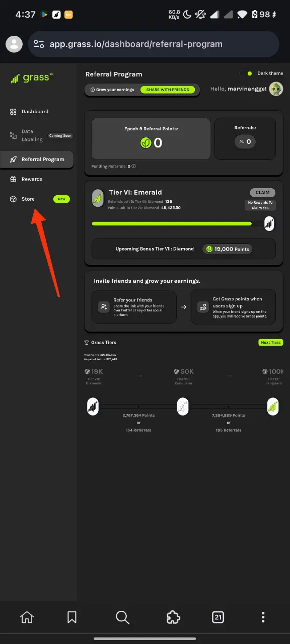This screenshot has width=290, height=644.
Task: Click the gift icon beside Rewards
Action: coord(13,179)
